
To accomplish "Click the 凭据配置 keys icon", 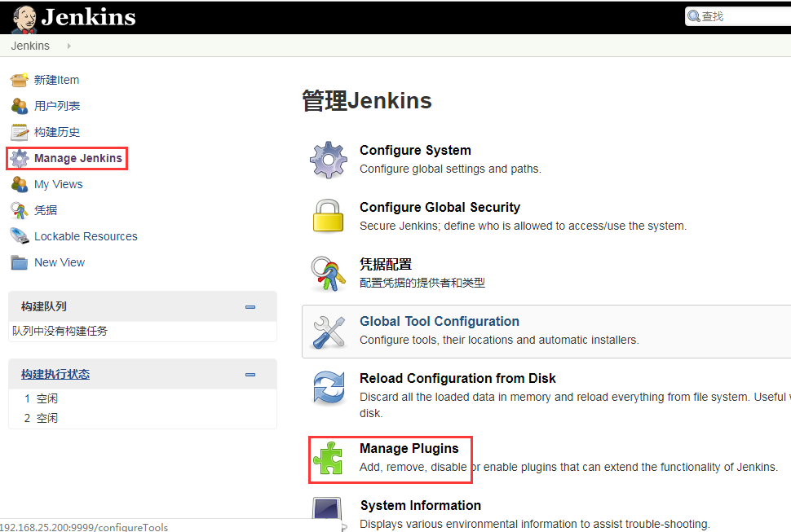I will tap(328, 274).
